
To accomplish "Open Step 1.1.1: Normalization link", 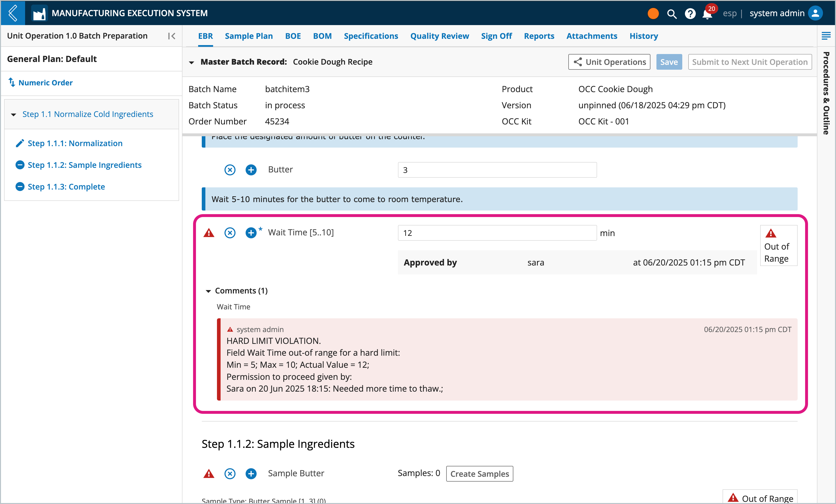I will [75, 143].
